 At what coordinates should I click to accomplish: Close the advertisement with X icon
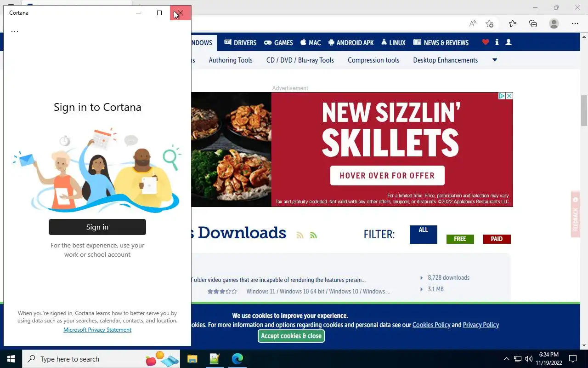coord(509,96)
